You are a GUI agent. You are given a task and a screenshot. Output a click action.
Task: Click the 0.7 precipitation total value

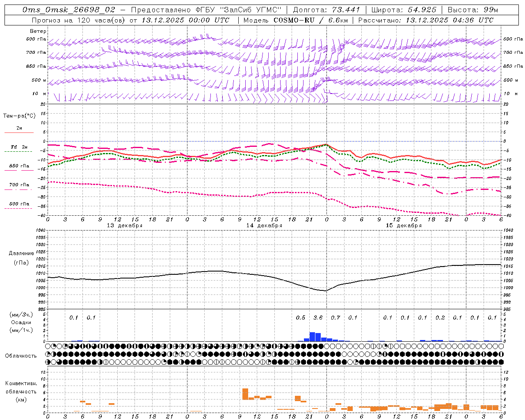336,317
